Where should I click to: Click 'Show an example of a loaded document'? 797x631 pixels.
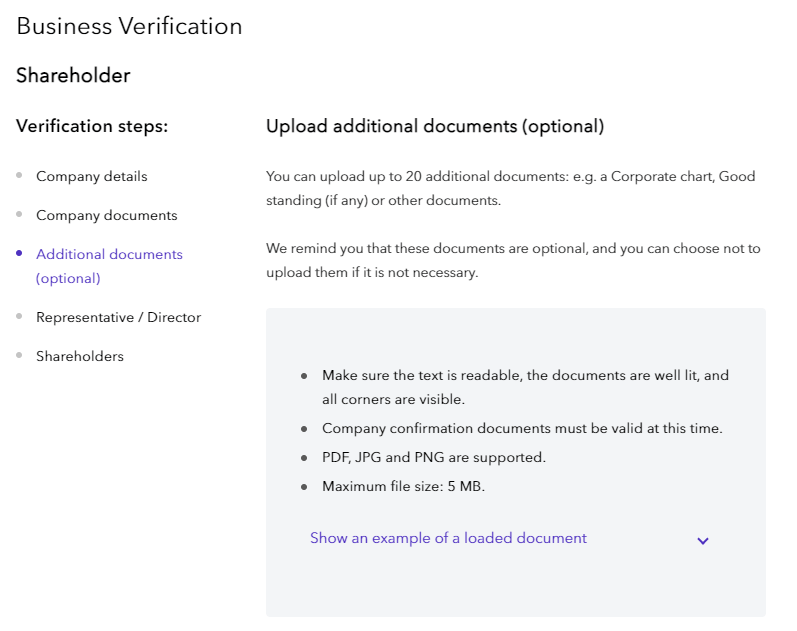pos(448,538)
